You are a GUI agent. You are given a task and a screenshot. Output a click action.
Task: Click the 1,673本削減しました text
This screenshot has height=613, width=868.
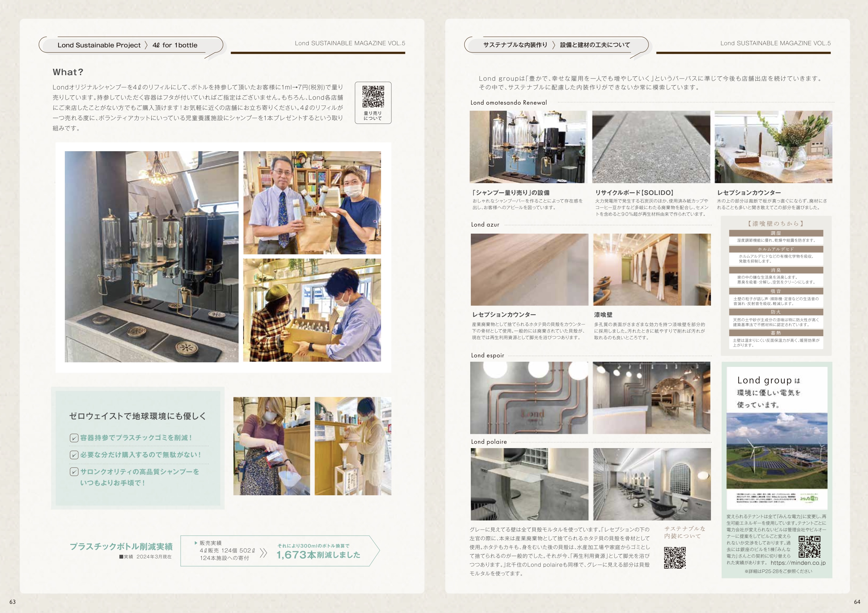(318, 555)
